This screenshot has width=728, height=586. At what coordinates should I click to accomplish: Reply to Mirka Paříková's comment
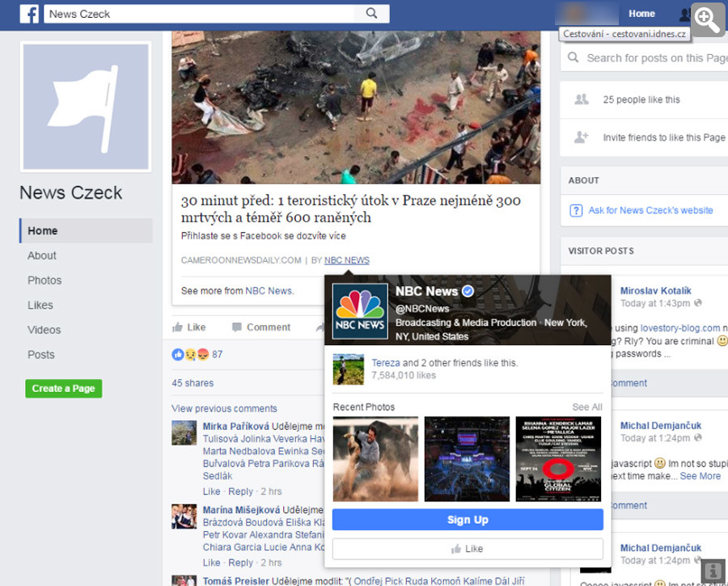point(240,491)
